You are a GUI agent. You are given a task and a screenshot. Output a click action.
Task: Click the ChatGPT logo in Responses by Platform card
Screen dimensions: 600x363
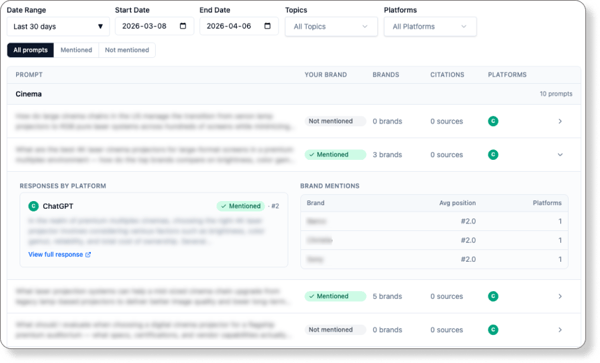tap(33, 206)
